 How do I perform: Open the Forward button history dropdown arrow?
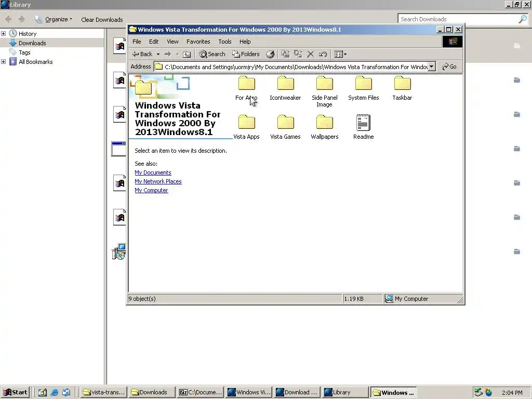[x=177, y=54]
